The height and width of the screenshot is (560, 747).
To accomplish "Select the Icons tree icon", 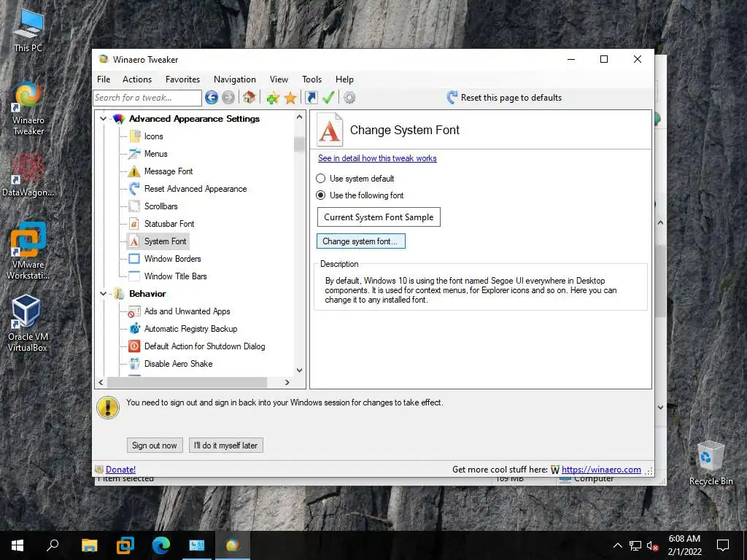I will (x=134, y=136).
